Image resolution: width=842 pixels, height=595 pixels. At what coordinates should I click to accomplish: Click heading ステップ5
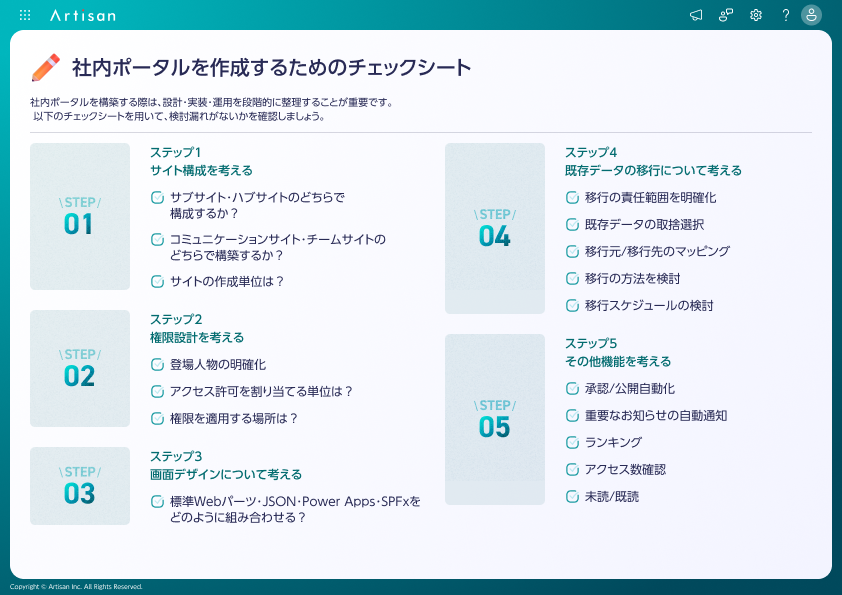[x=591, y=344]
